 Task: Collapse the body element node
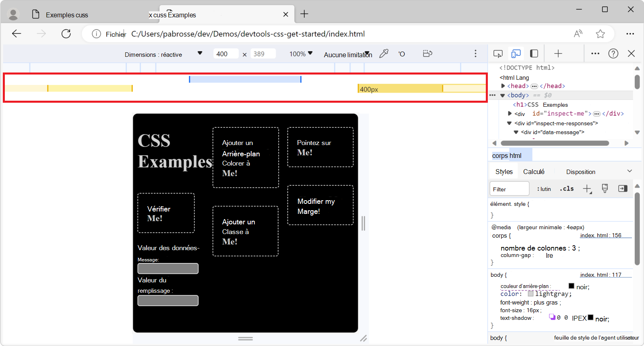pyautogui.click(x=502, y=95)
